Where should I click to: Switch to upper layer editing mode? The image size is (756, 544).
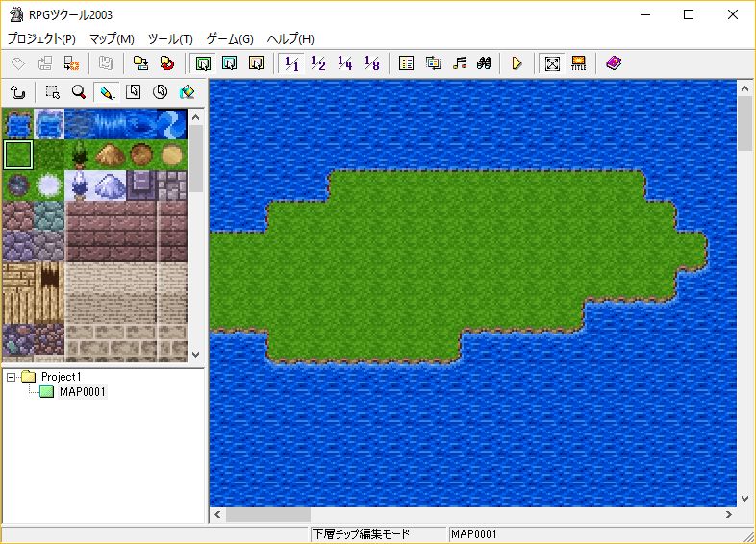(230, 63)
